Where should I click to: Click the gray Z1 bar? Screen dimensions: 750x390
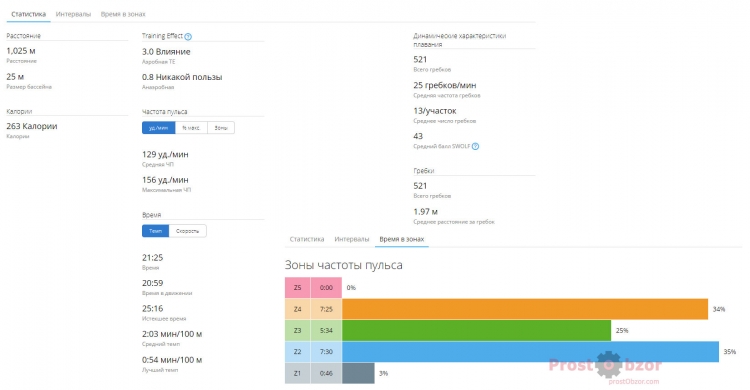click(x=358, y=373)
